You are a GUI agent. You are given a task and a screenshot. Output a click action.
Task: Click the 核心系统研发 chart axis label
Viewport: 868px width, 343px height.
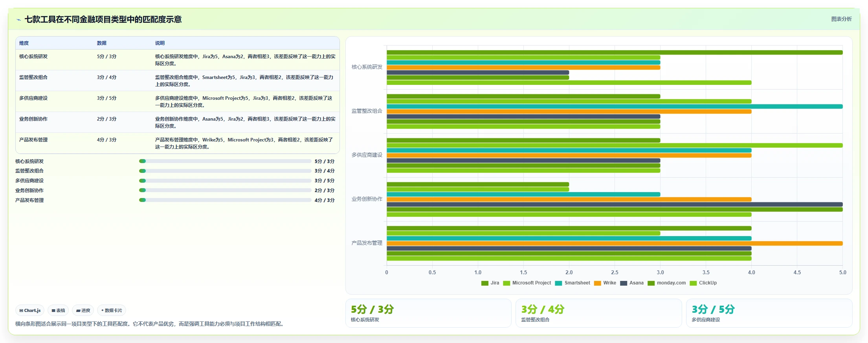tap(367, 67)
